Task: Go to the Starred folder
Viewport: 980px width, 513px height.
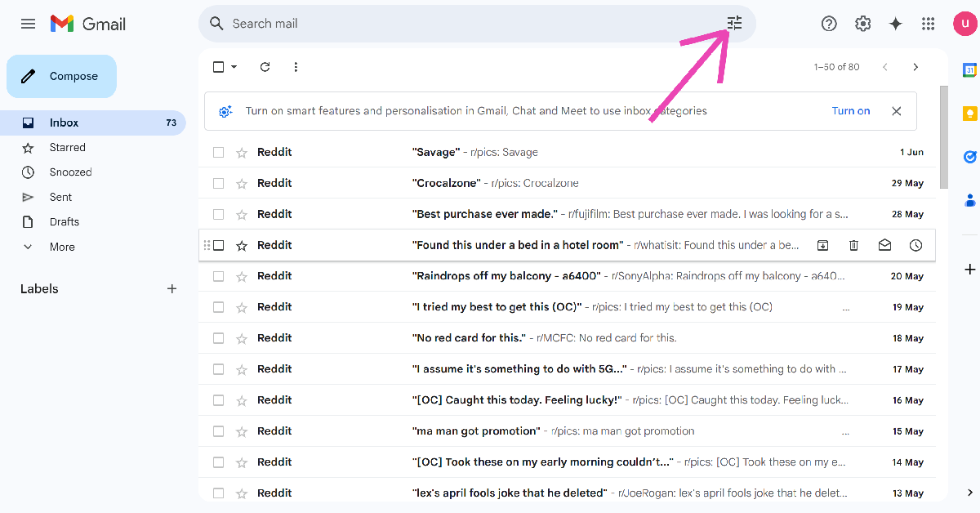Action: pyautogui.click(x=67, y=148)
